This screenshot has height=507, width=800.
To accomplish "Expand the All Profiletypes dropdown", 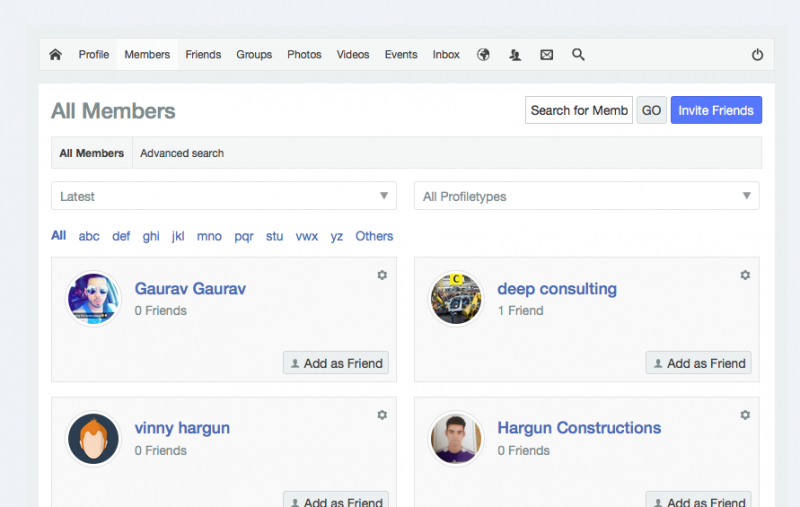I will click(587, 196).
